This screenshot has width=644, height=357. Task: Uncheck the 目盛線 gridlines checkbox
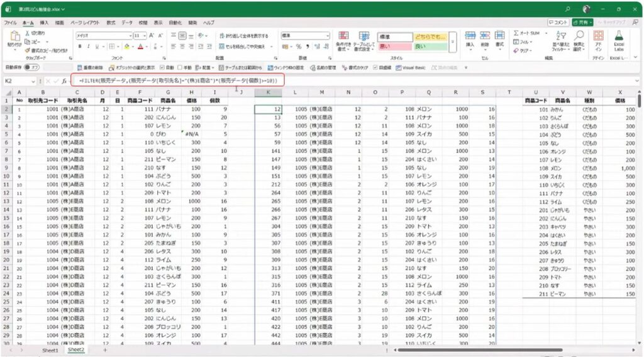[x=375, y=67]
